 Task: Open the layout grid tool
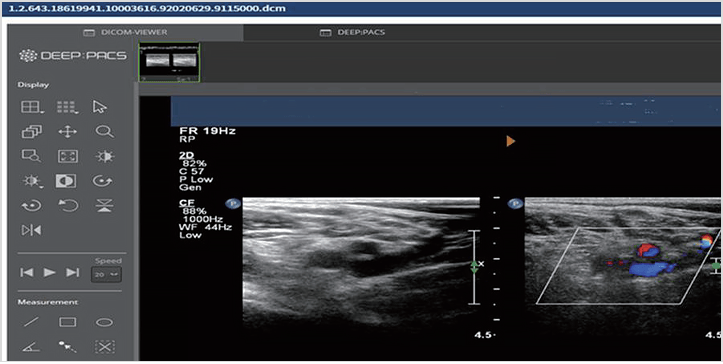pos(32,107)
